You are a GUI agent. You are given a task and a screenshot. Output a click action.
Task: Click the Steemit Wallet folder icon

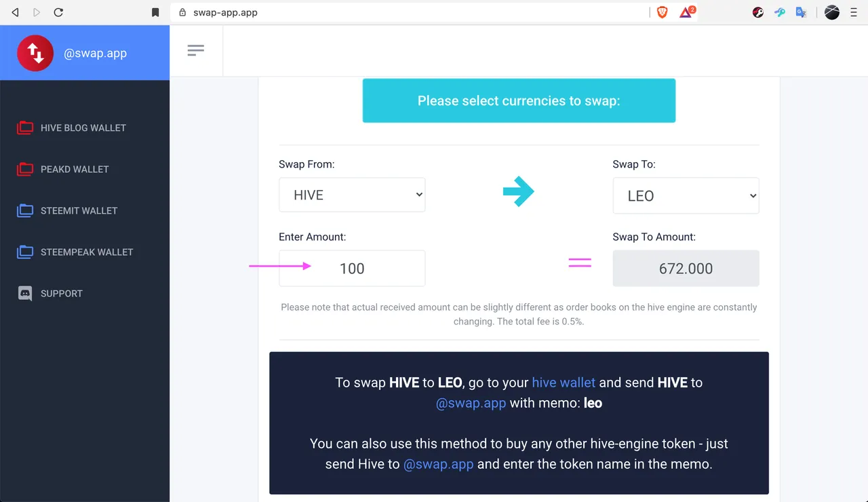pos(25,210)
